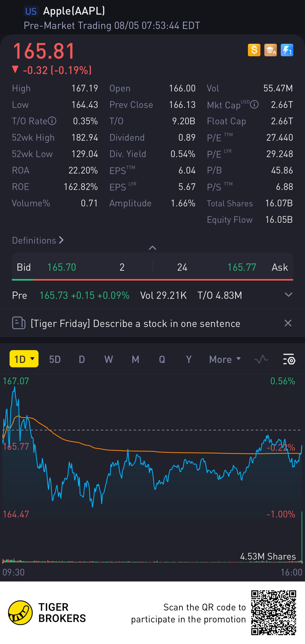Expand the More timeframe menu

point(225,359)
